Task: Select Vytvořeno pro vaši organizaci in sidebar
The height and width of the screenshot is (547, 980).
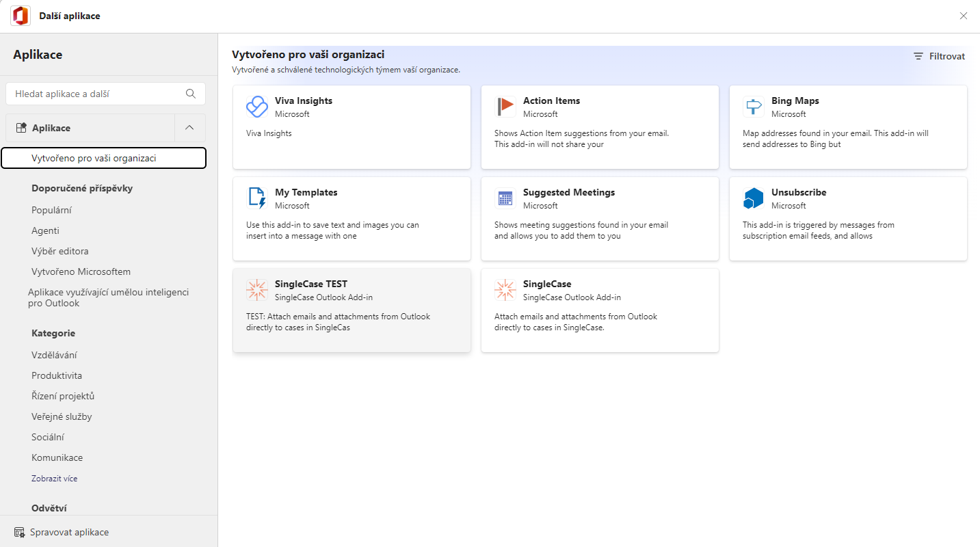Action: [x=104, y=158]
